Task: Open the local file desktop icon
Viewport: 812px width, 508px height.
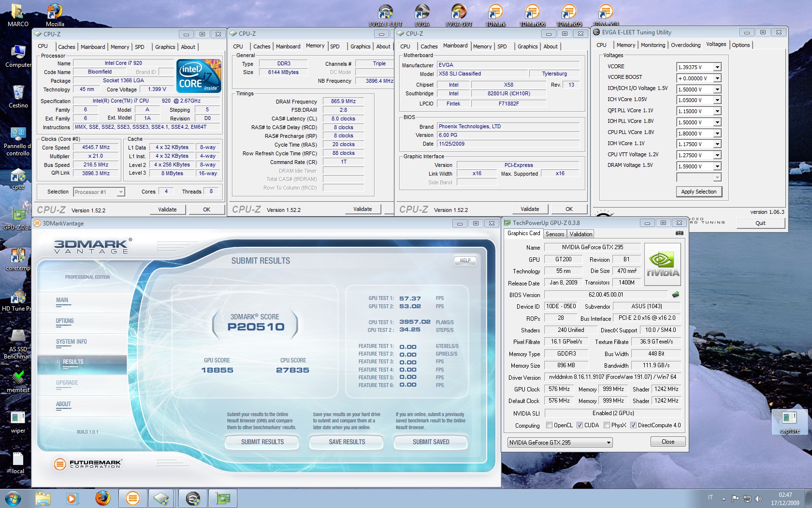Action: (18, 463)
